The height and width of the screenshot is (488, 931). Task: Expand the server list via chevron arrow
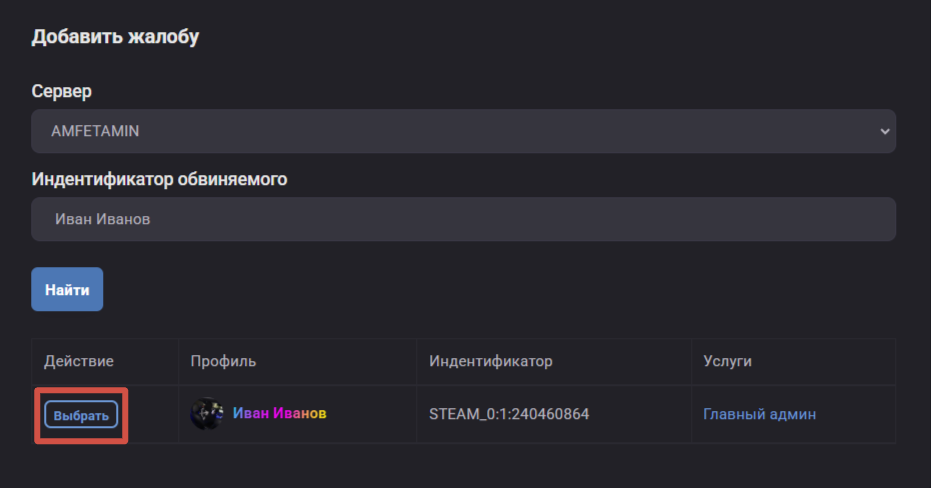point(885,131)
